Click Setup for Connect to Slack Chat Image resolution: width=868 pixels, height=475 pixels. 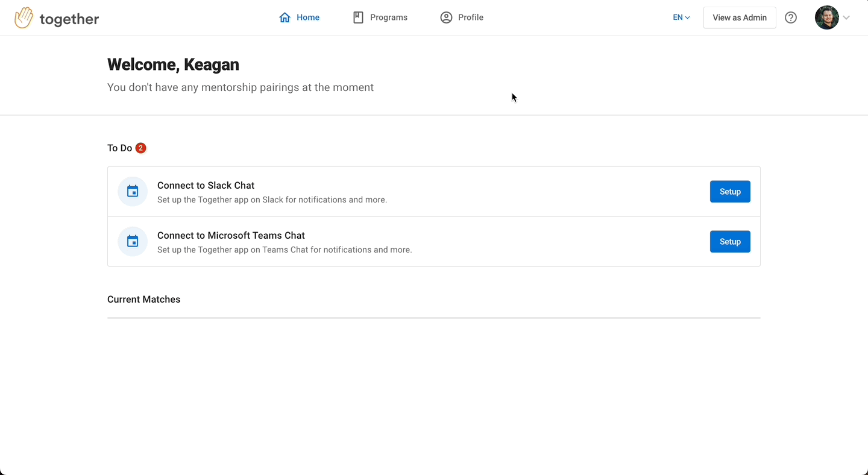(x=730, y=192)
